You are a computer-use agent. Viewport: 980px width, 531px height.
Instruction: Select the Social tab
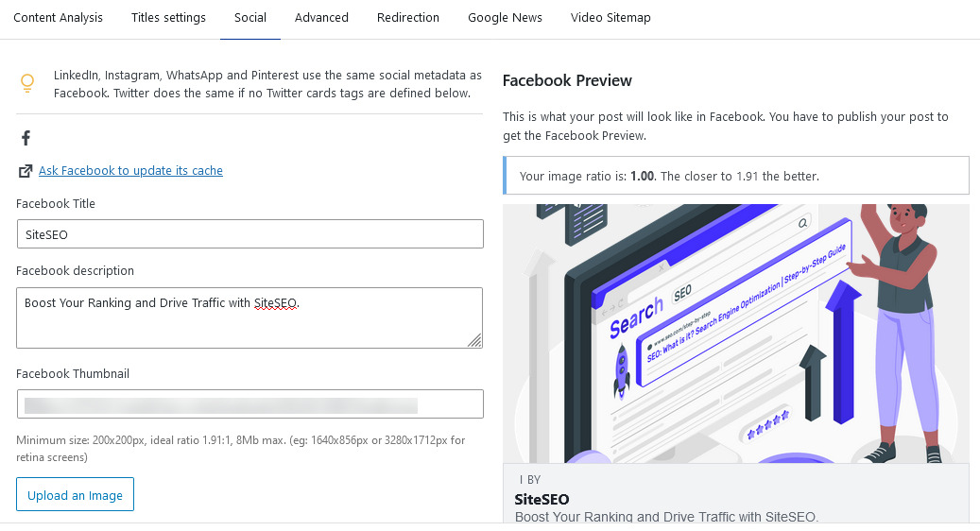click(x=250, y=18)
